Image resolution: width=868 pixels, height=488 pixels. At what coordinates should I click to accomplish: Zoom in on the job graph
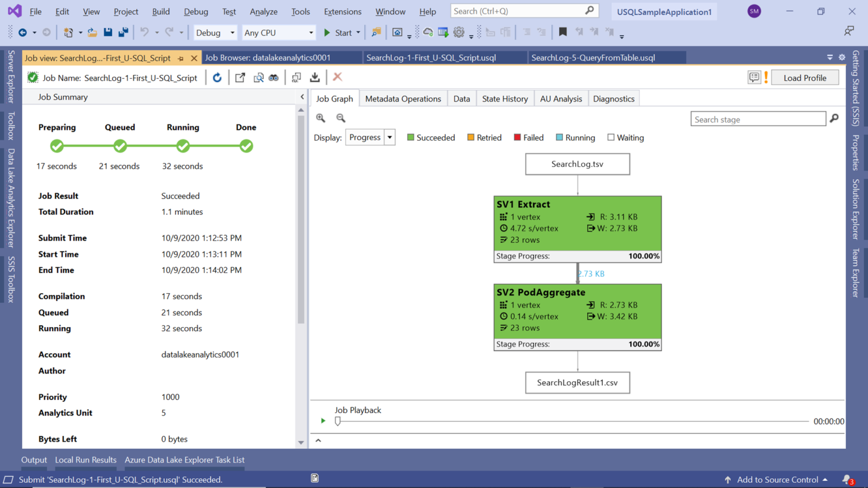[x=320, y=118]
